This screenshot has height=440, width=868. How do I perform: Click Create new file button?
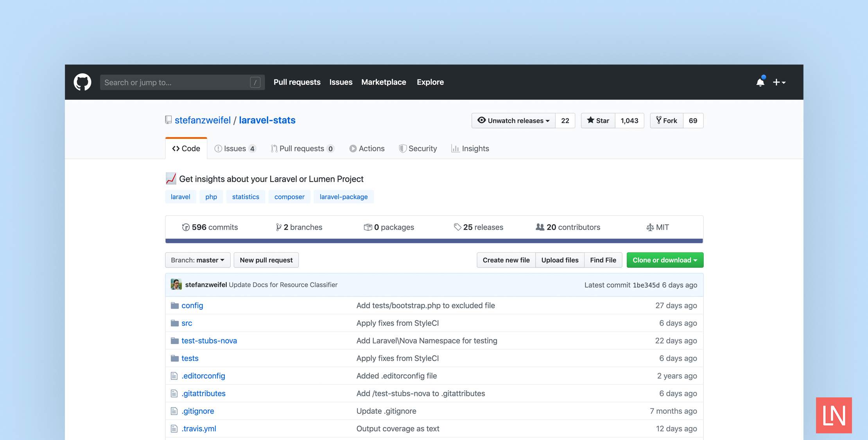tap(506, 260)
